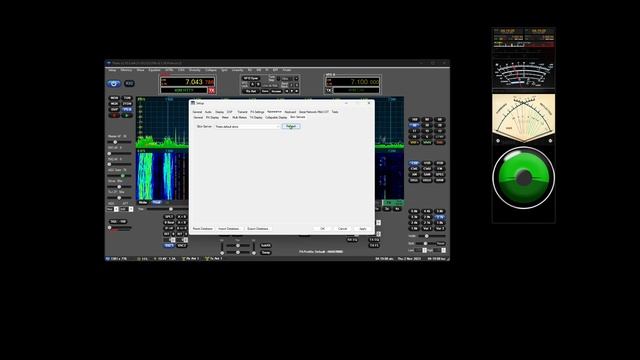Select the highlighted 2.7k filter button

pos(440,217)
